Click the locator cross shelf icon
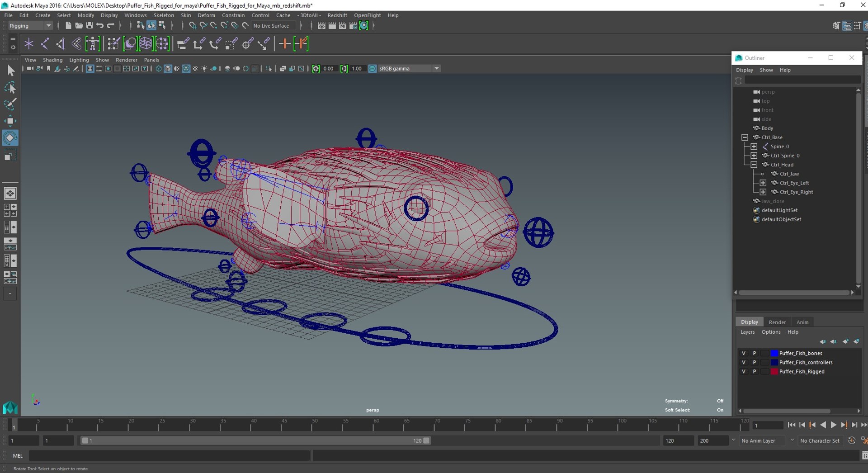The width and height of the screenshot is (868, 473). tap(29, 44)
